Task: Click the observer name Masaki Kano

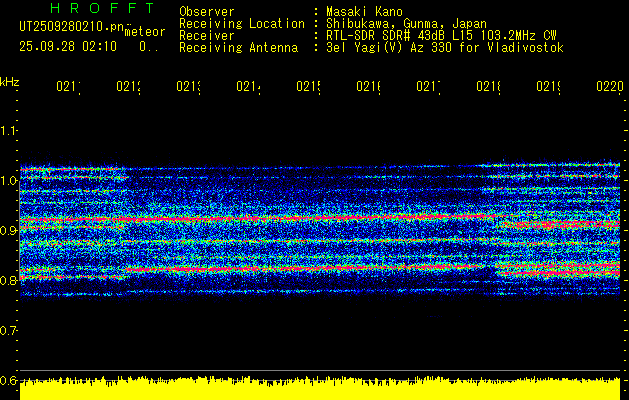Action: point(364,11)
